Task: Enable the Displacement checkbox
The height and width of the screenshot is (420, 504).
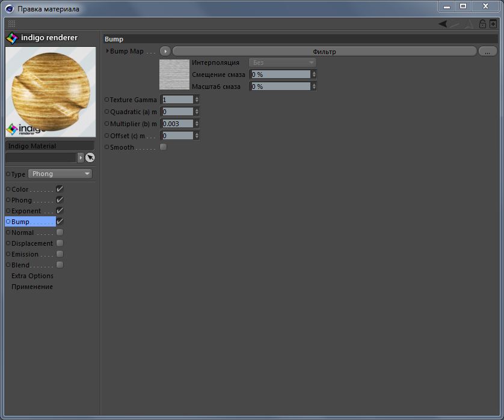Action: click(60, 243)
